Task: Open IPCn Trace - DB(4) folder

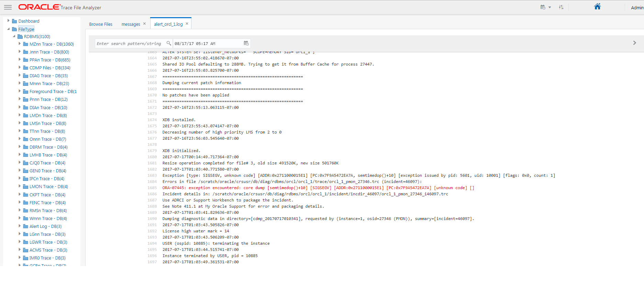Action: point(47,178)
